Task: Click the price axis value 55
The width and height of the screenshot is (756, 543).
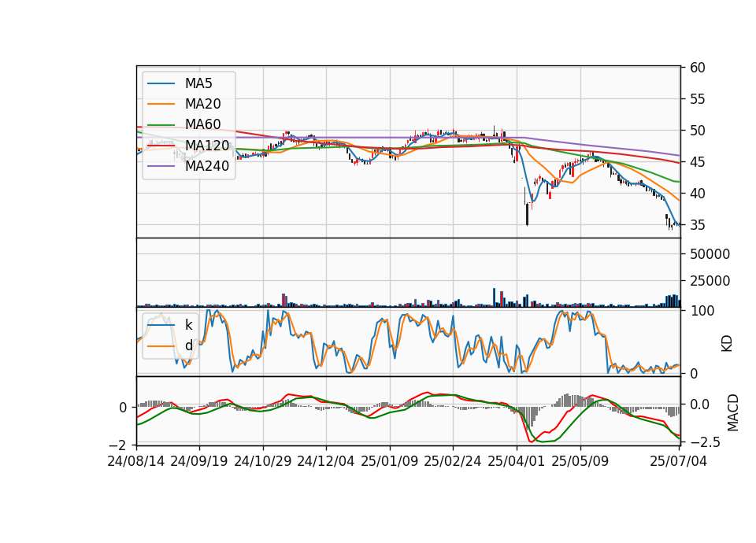Action: pyautogui.click(x=697, y=99)
